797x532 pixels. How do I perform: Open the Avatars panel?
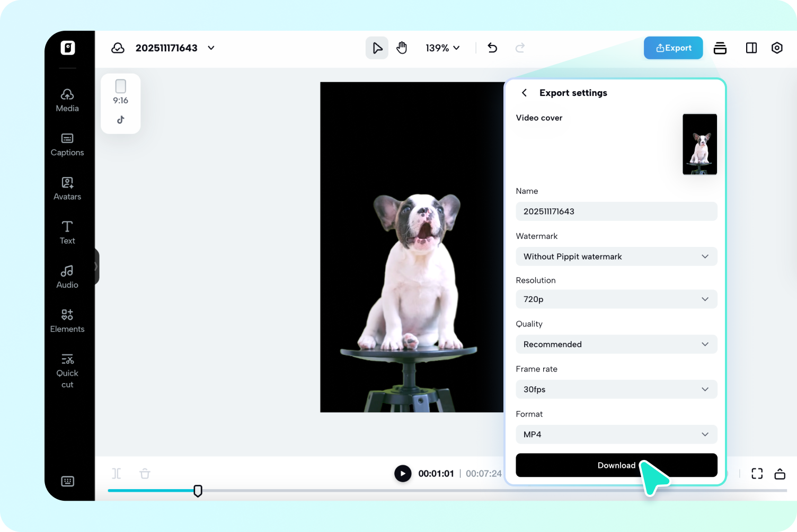[67, 189]
